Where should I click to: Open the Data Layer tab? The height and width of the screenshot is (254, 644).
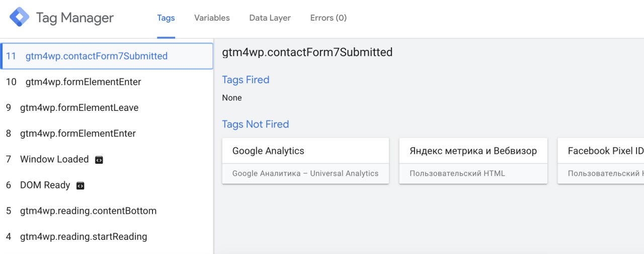(270, 18)
